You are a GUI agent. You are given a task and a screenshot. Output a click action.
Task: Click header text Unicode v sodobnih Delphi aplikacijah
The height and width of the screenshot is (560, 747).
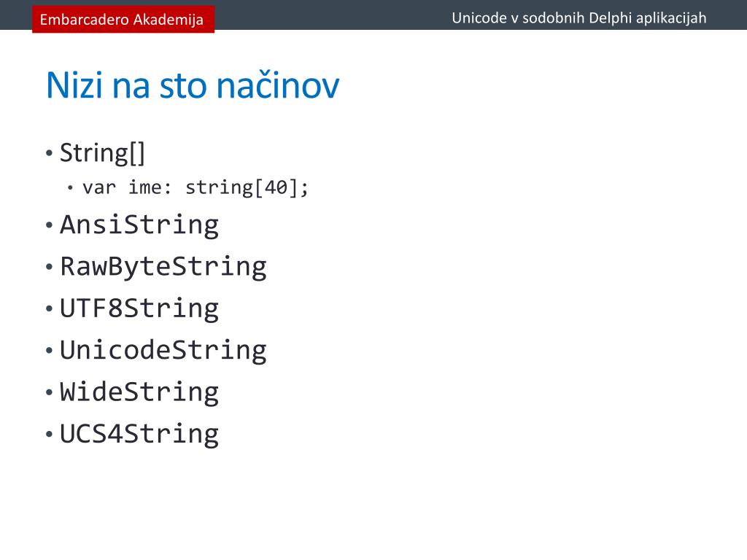click(578, 18)
